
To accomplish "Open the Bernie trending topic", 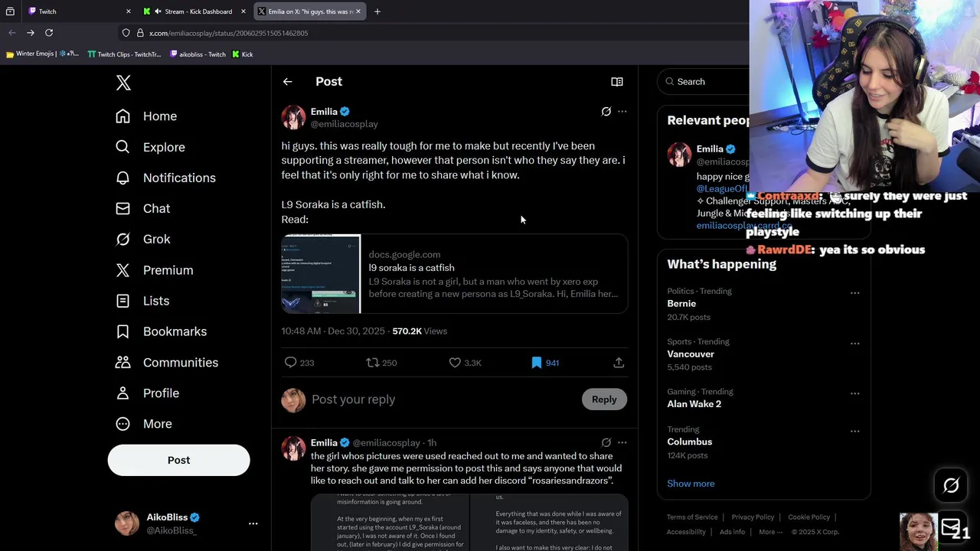I will (x=681, y=304).
